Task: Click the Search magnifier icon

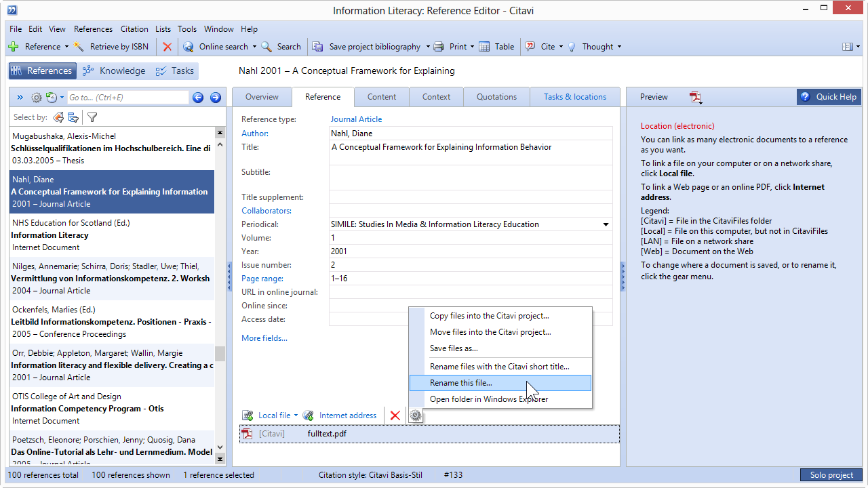Action: click(x=267, y=47)
